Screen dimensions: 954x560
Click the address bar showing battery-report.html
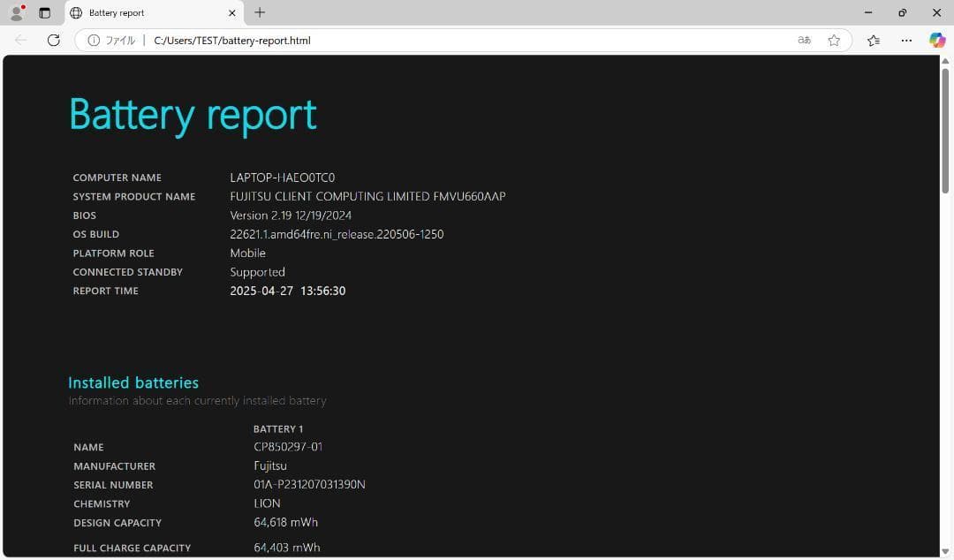[353, 40]
